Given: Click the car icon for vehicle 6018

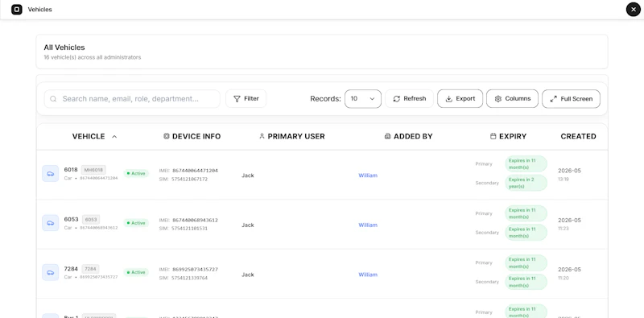Looking at the screenshot, I should click(51, 173).
